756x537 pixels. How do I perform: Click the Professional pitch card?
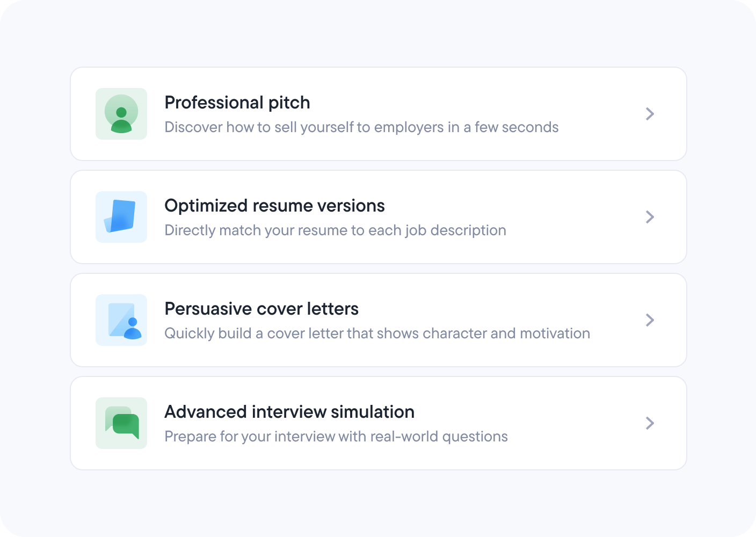tap(378, 114)
